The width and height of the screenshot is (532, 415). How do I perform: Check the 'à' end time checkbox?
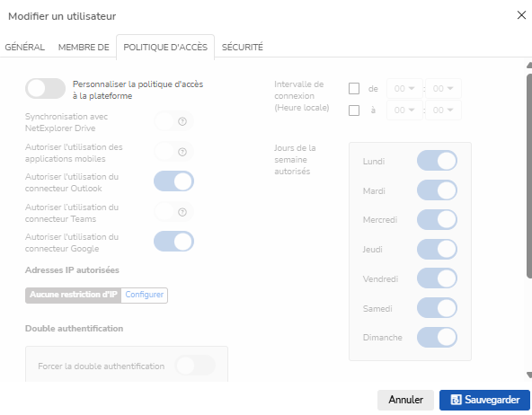click(354, 110)
